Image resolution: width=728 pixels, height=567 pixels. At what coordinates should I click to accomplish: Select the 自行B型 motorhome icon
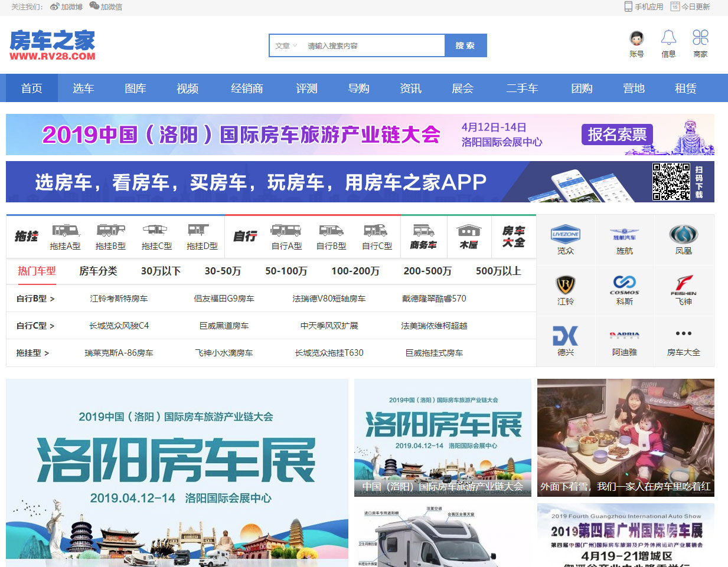click(331, 231)
